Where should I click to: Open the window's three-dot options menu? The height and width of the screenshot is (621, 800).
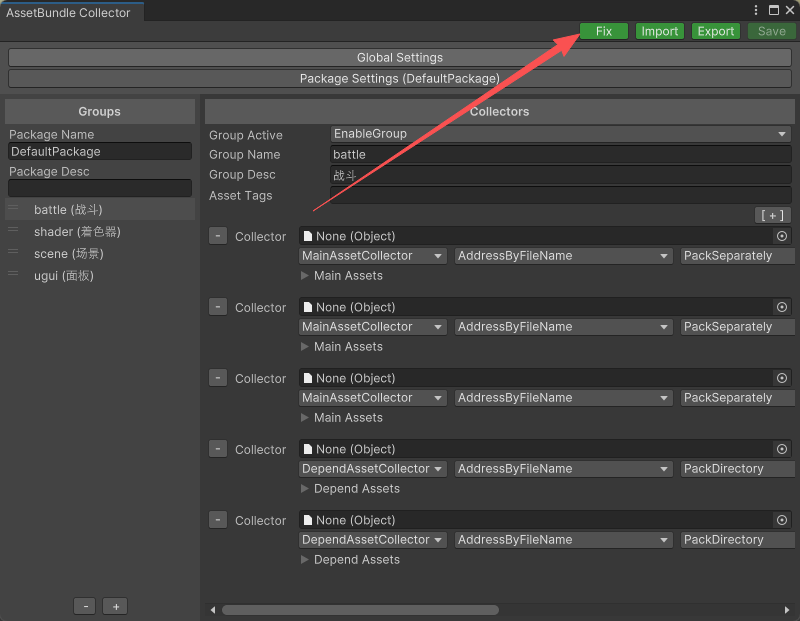click(756, 10)
